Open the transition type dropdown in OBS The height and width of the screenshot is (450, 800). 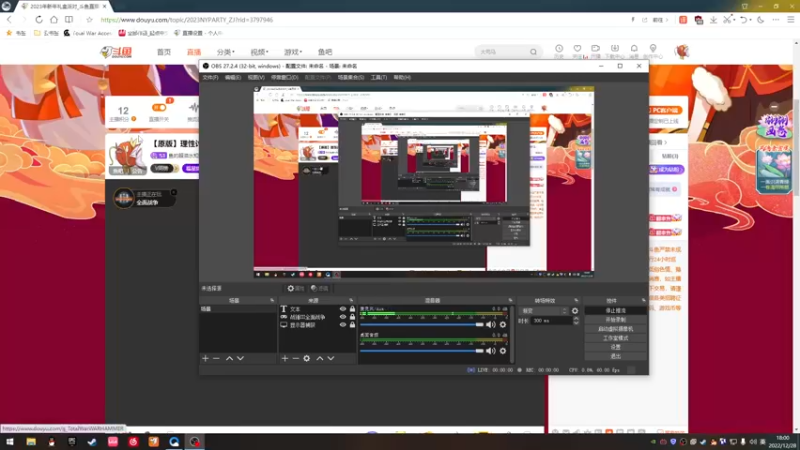[x=544, y=311]
